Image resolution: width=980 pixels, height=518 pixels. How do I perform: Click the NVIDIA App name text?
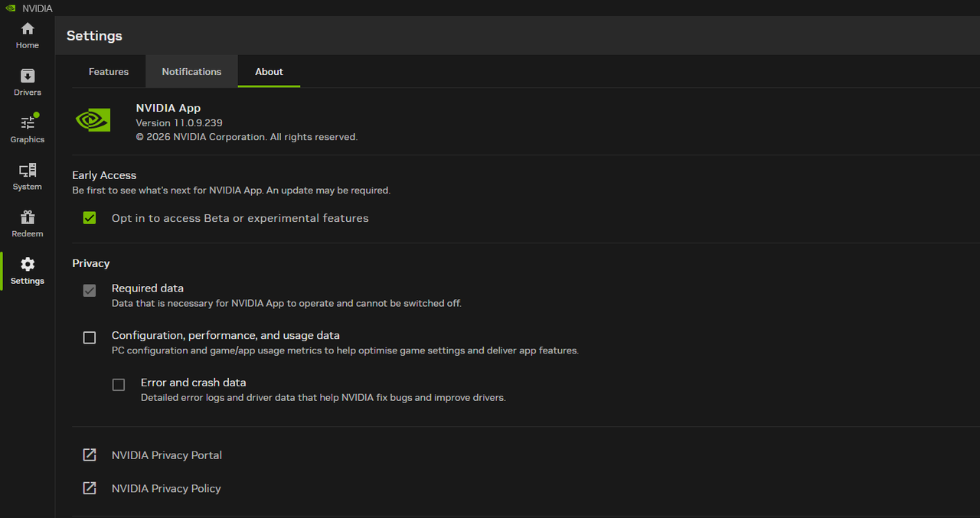pos(168,108)
